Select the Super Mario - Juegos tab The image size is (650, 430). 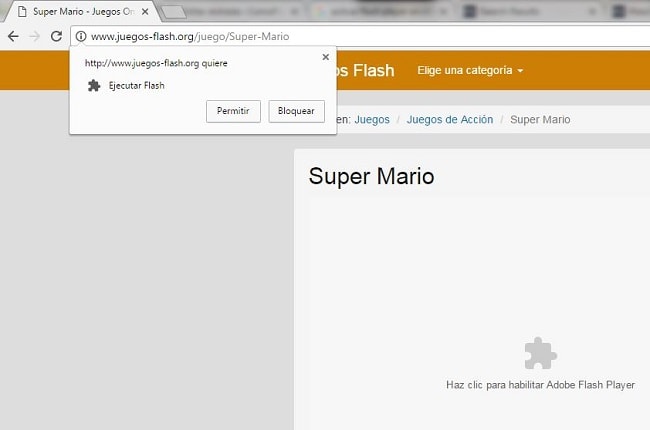point(83,12)
